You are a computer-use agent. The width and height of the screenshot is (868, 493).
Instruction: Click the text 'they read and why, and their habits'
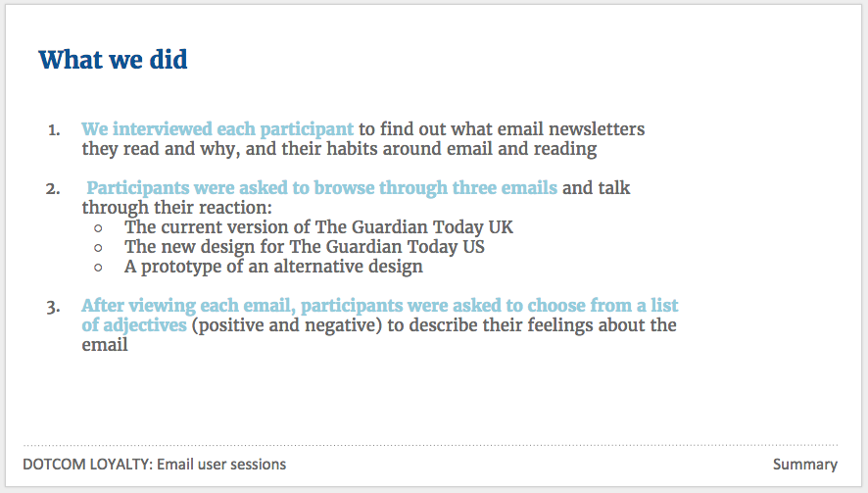point(230,149)
